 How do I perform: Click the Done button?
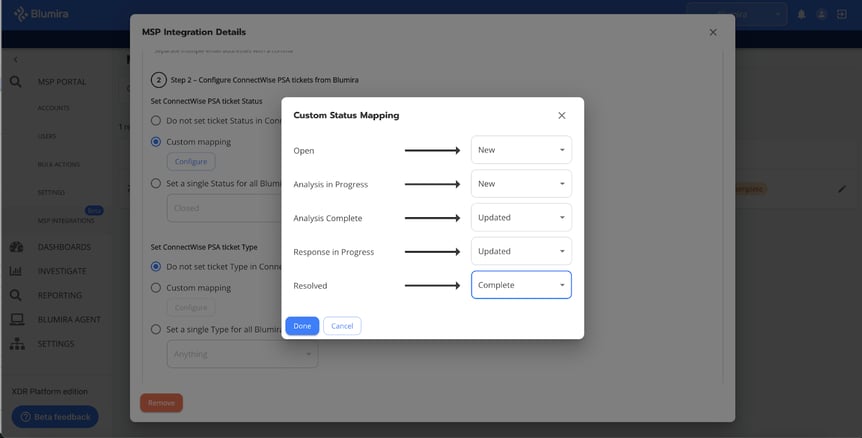tap(302, 326)
